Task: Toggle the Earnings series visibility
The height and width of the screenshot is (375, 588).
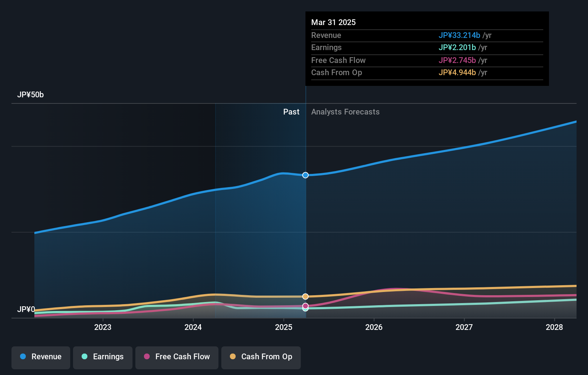Action: pos(102,357)
